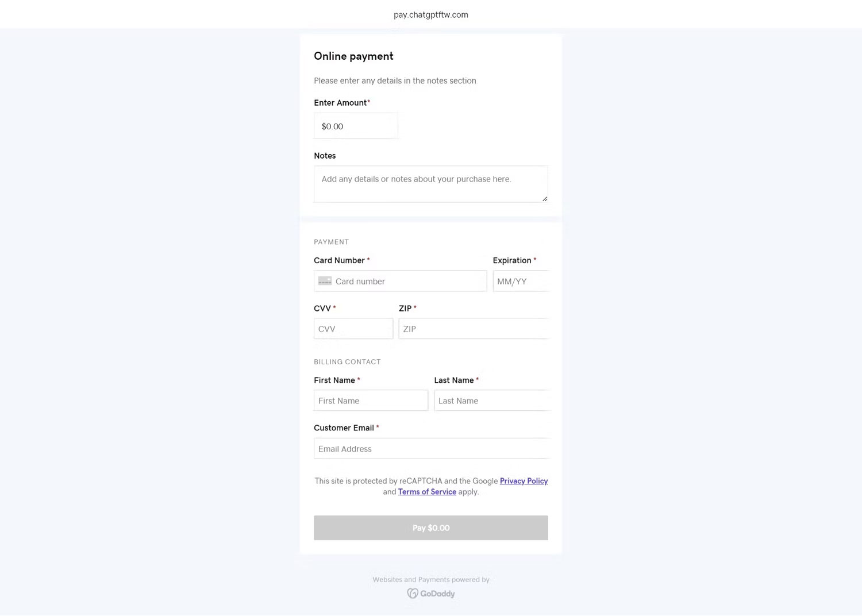Select the Expiration MM/YY field
Viewport: 862px width, 616px height.
click(521, 281)
